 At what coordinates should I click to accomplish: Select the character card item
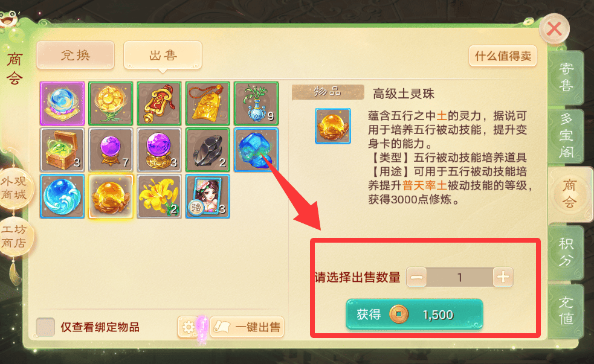pyautogui.click(x=208, y=196)
